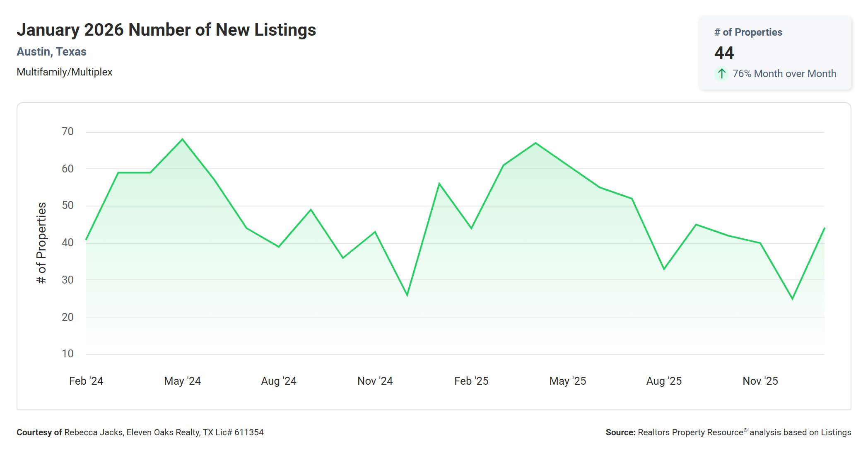Click the large '44' value in card
This screenshot has width=868, height=456.
click(x=724, y=53)
